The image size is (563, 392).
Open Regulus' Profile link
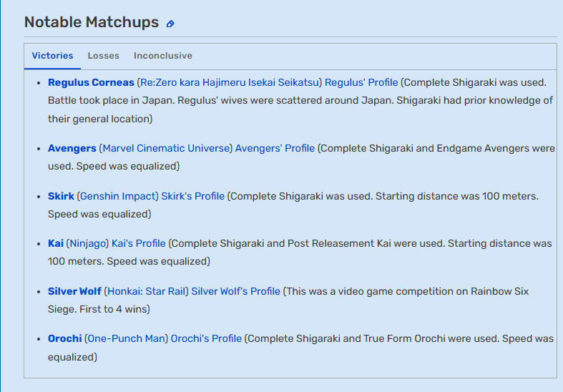point(361,82)
